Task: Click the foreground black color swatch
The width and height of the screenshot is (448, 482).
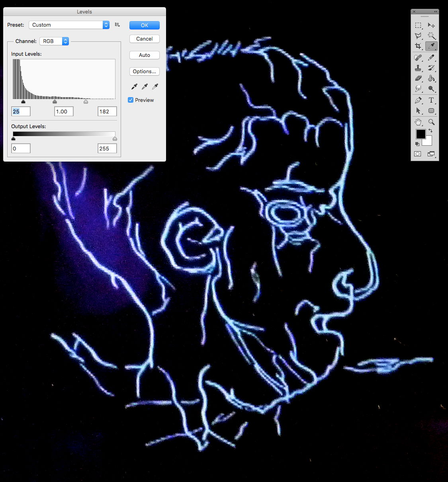Action: tap(421, 134)
